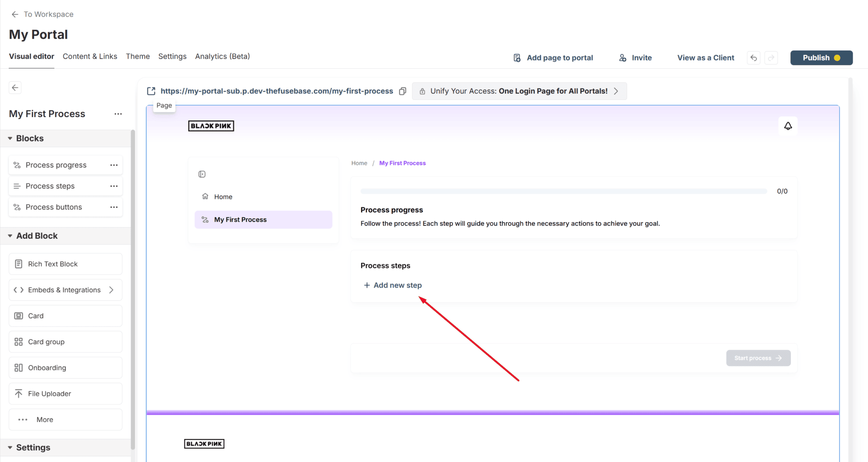Image resolution: width=868 pixels, height=462 pixels.
Task: Collapse the Blocks section
Action: coord(10,138)
